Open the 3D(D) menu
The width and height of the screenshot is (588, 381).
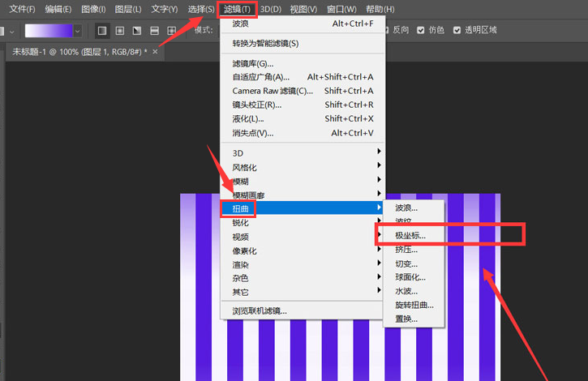270,9
